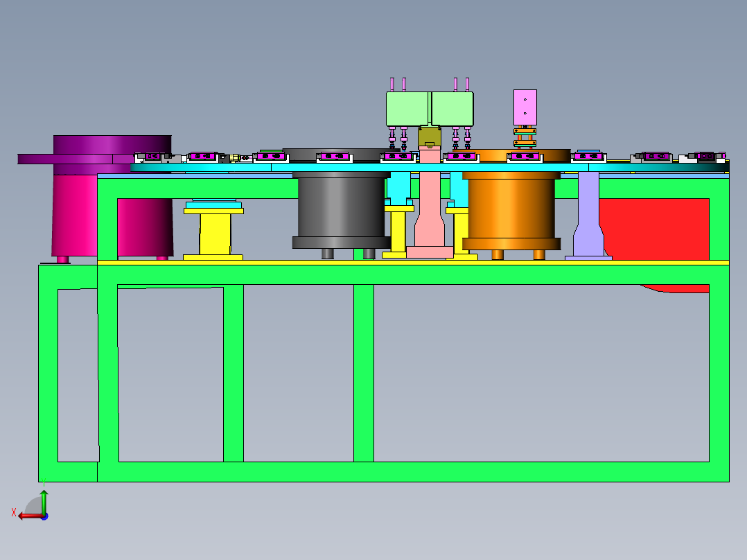Click the green Y axis arrow of triad

44,501
